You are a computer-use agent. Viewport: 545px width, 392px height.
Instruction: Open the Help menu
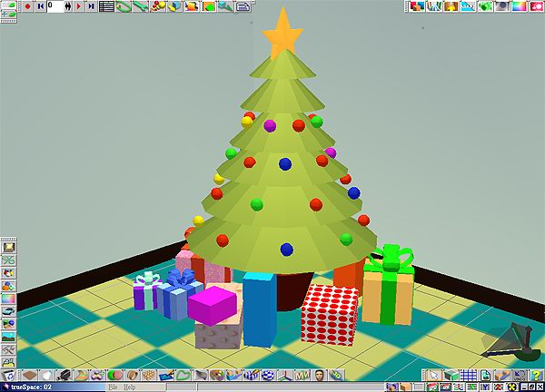click(130, 387)
